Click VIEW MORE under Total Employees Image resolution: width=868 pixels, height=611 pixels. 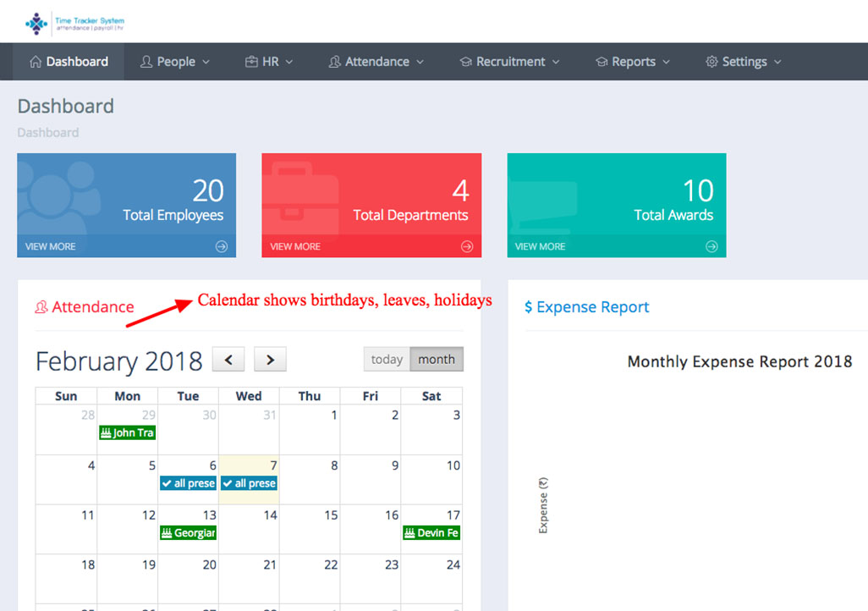tap(50, 246)
